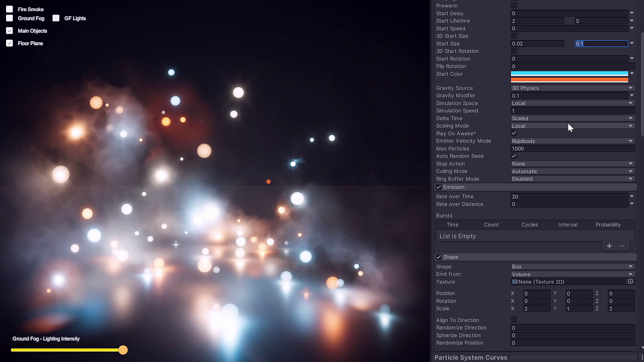Open the Delta Time dropdown
The image size is (644, 362).
[573, 118]
